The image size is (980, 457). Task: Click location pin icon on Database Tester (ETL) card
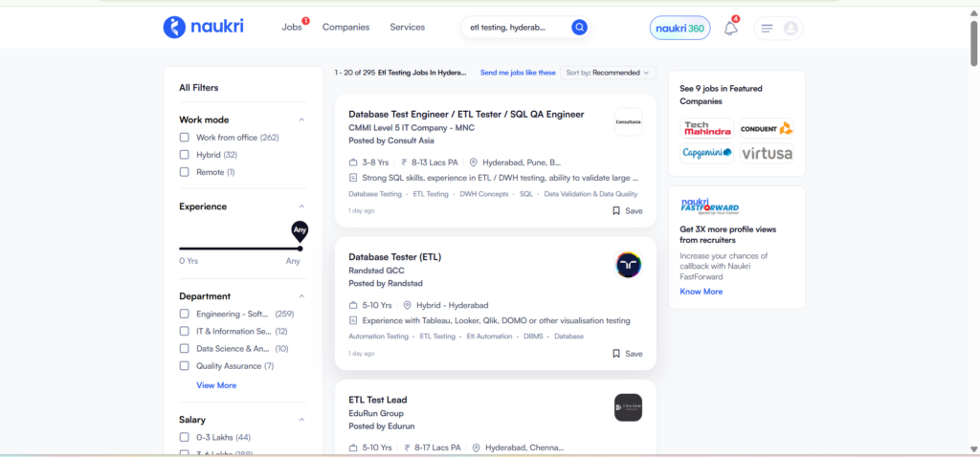(408, 305)
